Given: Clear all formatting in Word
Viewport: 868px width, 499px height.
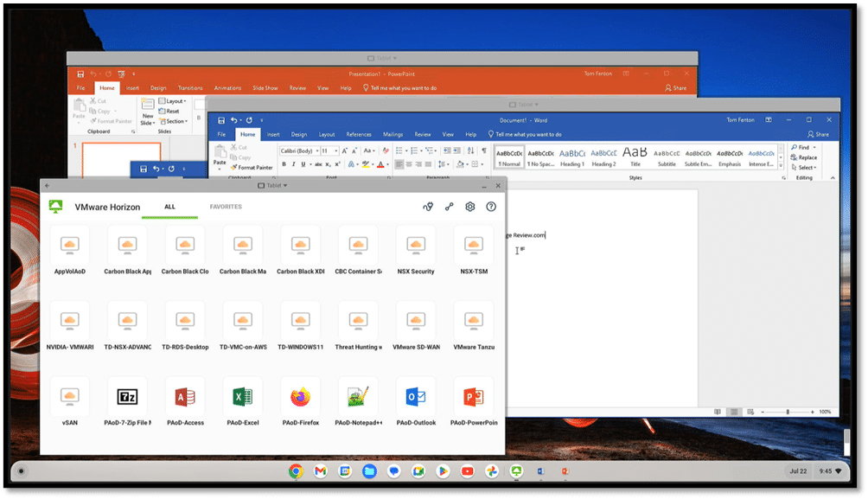Looking at the screenshot, I should (x=386, y=150).
